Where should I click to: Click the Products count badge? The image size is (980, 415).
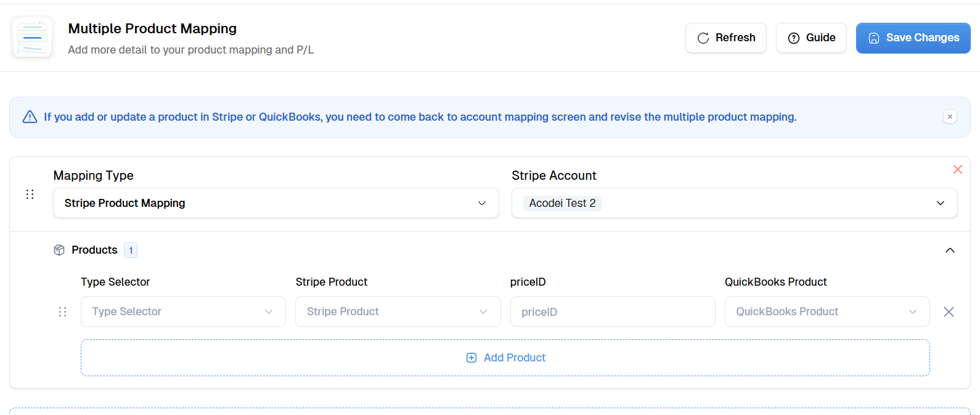pos(131,250)
